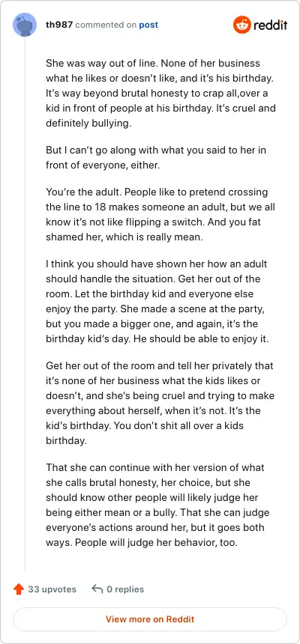Screen dimensions: 300x644
Task: Click the "reddit" wordmark text
Action: [x=270, y=25]
